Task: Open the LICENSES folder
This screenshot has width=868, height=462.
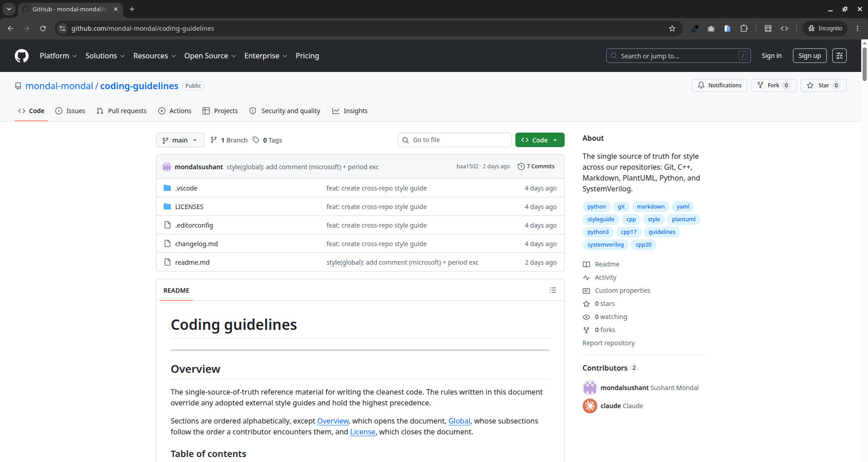Action: tap(189, 207)
